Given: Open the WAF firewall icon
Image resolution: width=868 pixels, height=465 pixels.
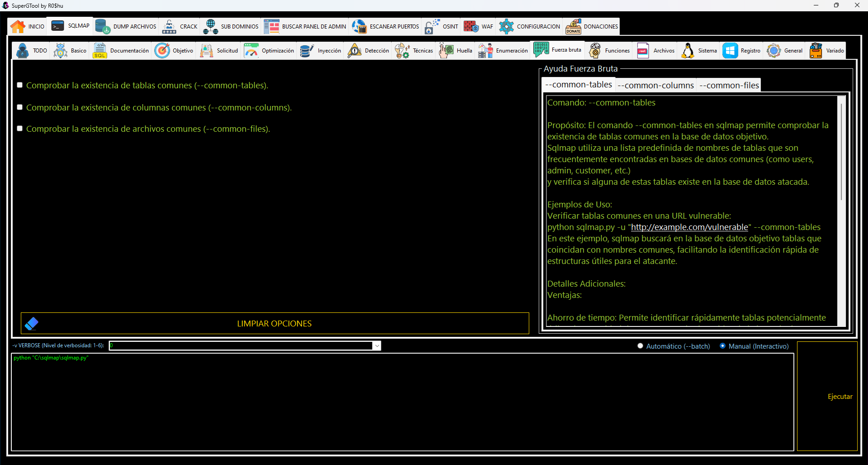Looking at the screenshot, I should (x=471, y=27).
